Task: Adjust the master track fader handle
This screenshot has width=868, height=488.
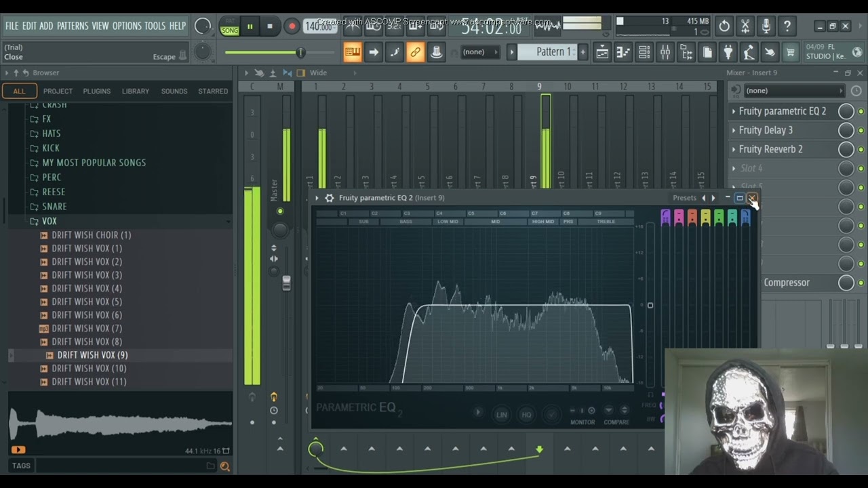Action: tap(287, 283)
